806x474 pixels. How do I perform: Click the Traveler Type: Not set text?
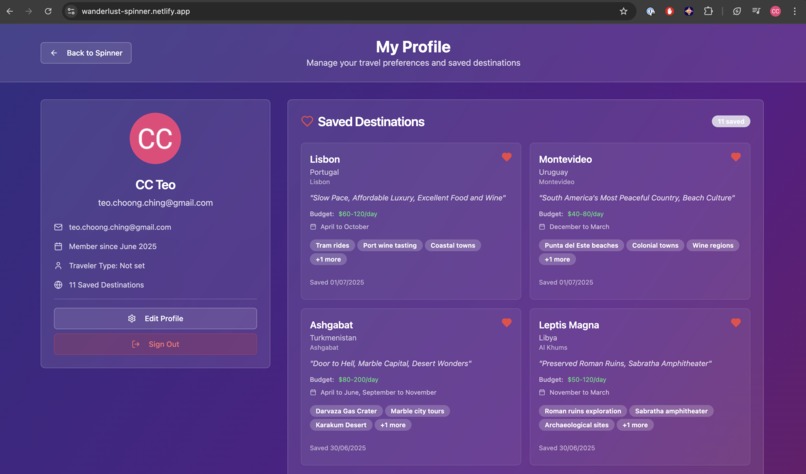(x=107, y=266)
